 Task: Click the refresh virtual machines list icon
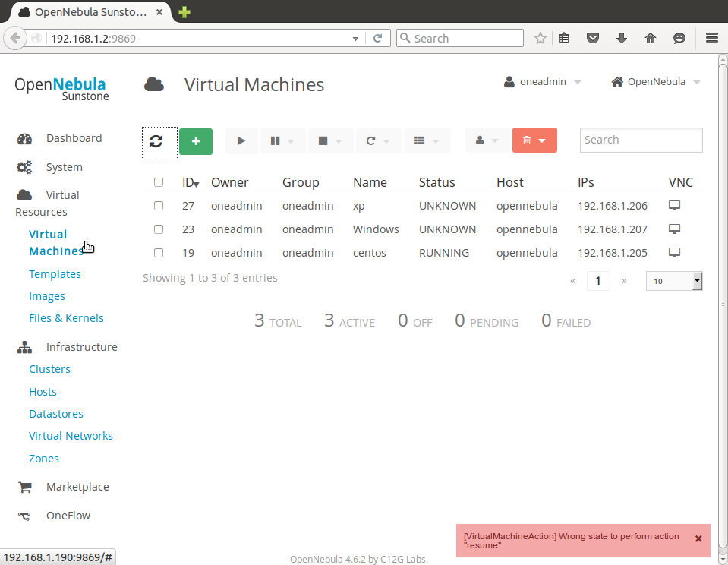click(x=156, y=141)
